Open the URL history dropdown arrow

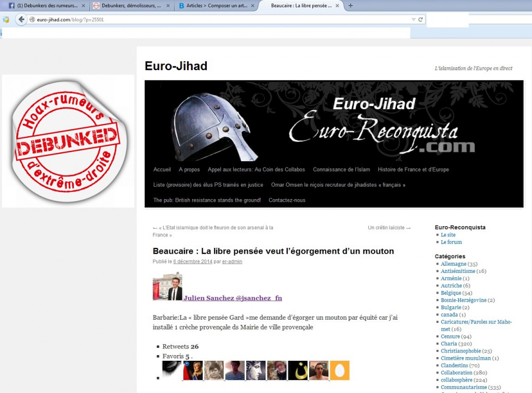[x=414, y=20]
